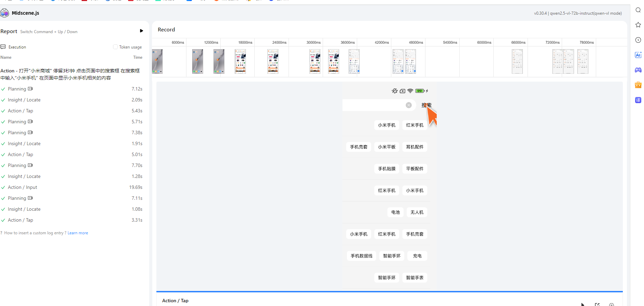Screen dimensions: 644x306
Task: Open the thumbnail under the 30000ms column
Action: (x=315, y=61)
